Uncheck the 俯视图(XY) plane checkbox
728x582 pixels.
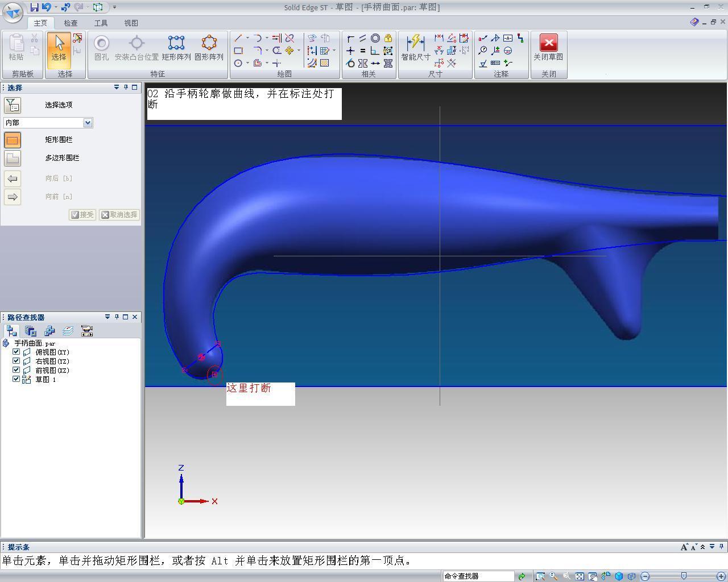tap(16, 352)
